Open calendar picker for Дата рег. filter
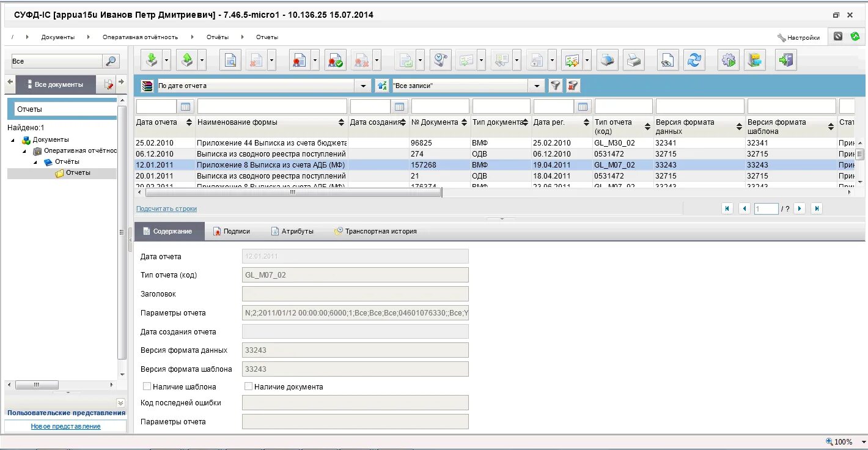Screen dimensions: 868x450 coord(583,107)
